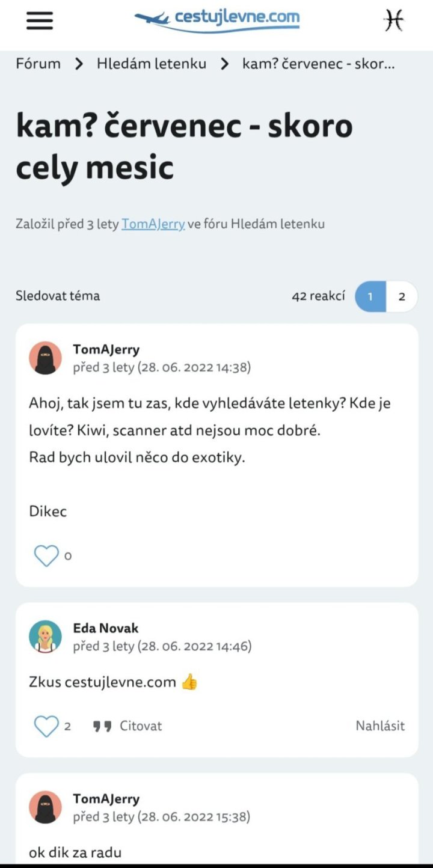This screenshot has width=433, height=868.
Task: Click Eda Novak username
Action: pyautogui.click(x=106, y=628)
